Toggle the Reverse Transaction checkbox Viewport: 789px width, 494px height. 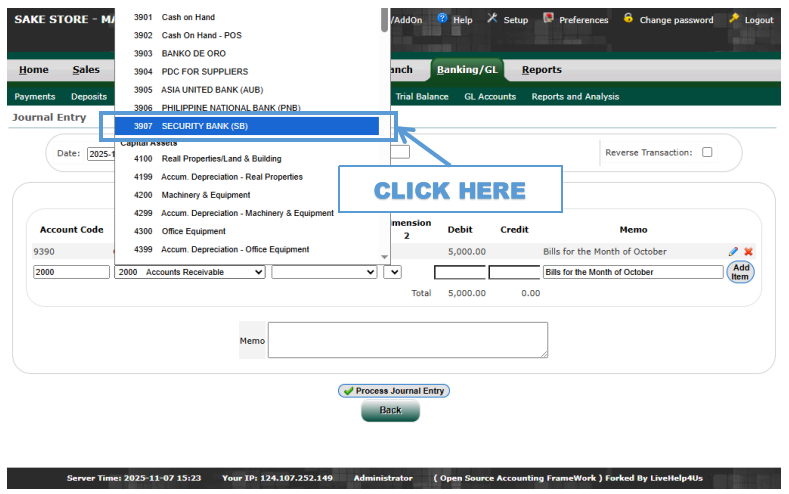[707, 153]
